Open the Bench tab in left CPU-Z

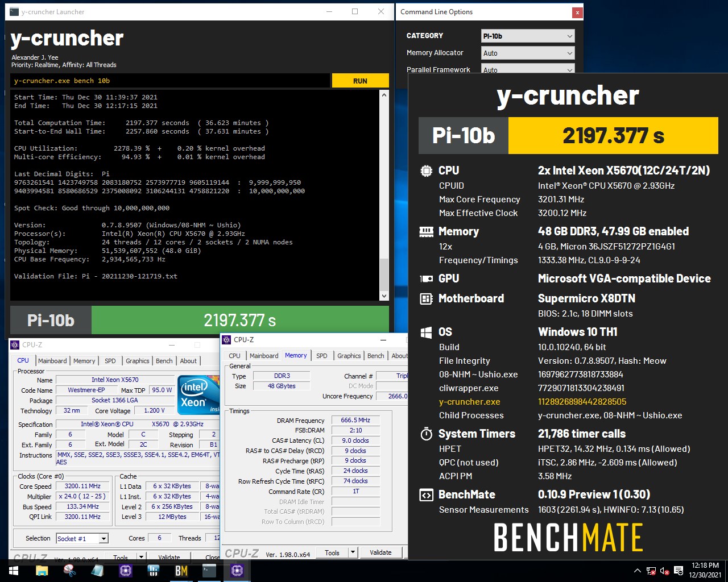164,361
